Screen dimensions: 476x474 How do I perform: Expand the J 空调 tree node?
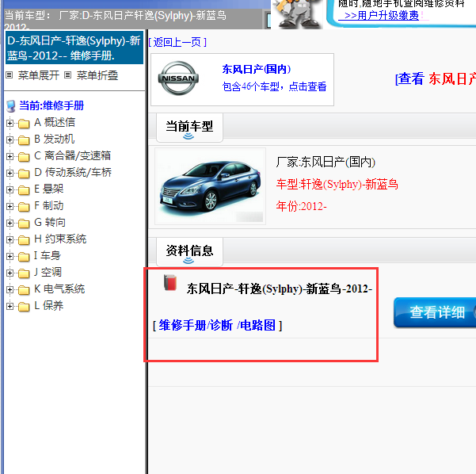10,273
